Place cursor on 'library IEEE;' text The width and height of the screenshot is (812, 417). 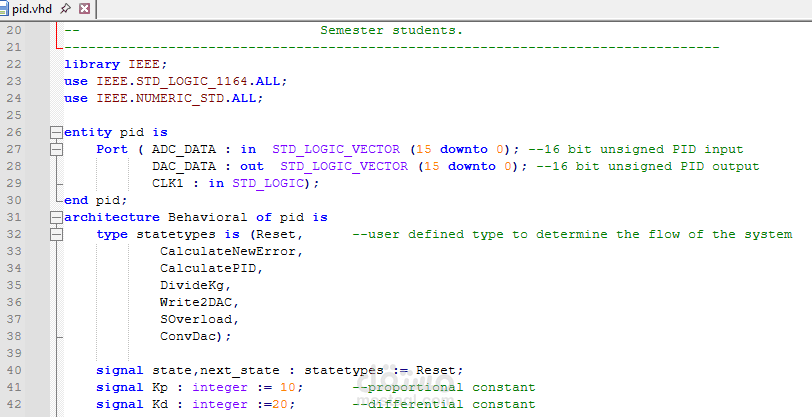tap(115, 64)
